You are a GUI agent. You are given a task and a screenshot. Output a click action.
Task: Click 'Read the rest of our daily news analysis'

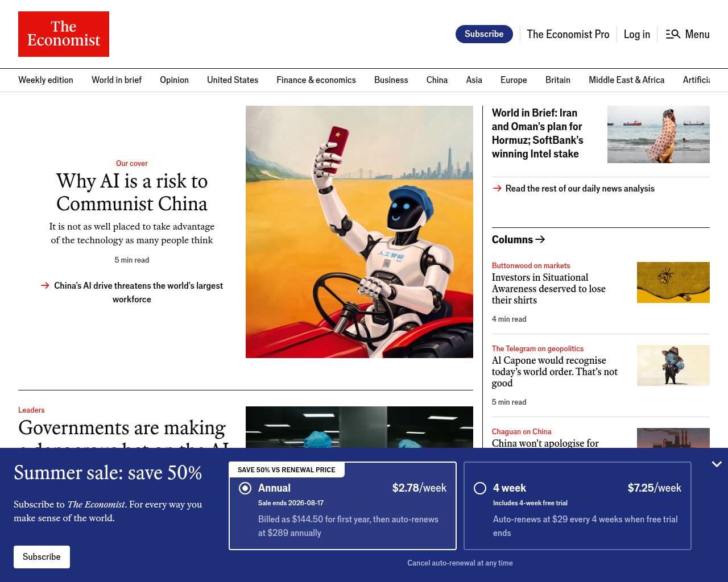coord(580,189)
